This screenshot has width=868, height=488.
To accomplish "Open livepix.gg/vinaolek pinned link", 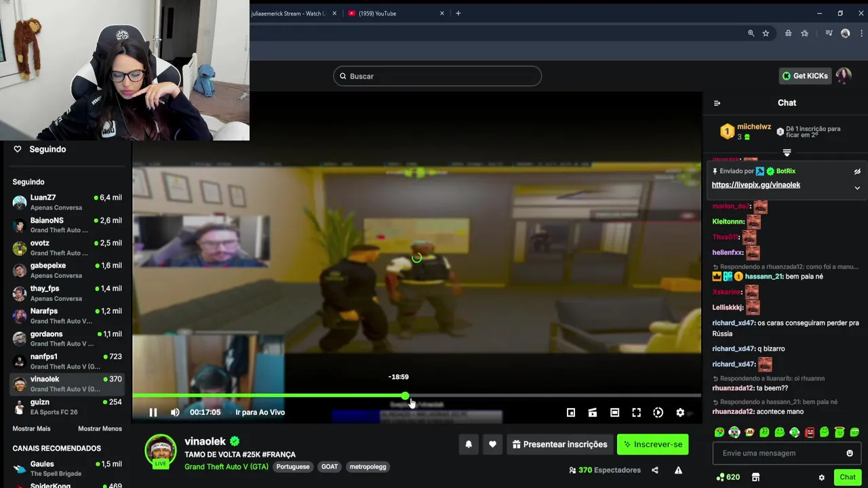I will [756, 185].
